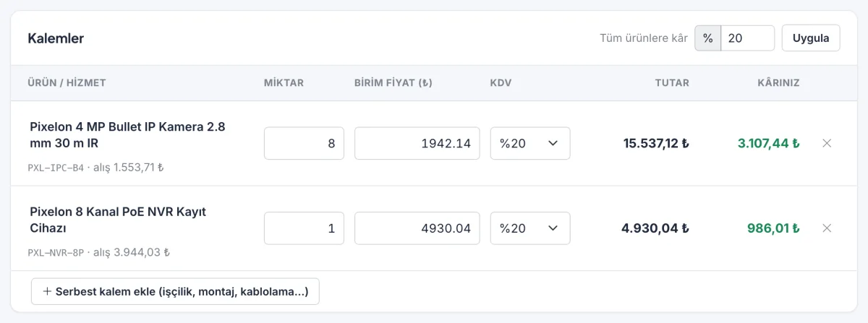The width and height of the screenshot is (868, 323).
Task: Remove the Pixelon Bullet IP Kamera row
Action: point(827,143)
